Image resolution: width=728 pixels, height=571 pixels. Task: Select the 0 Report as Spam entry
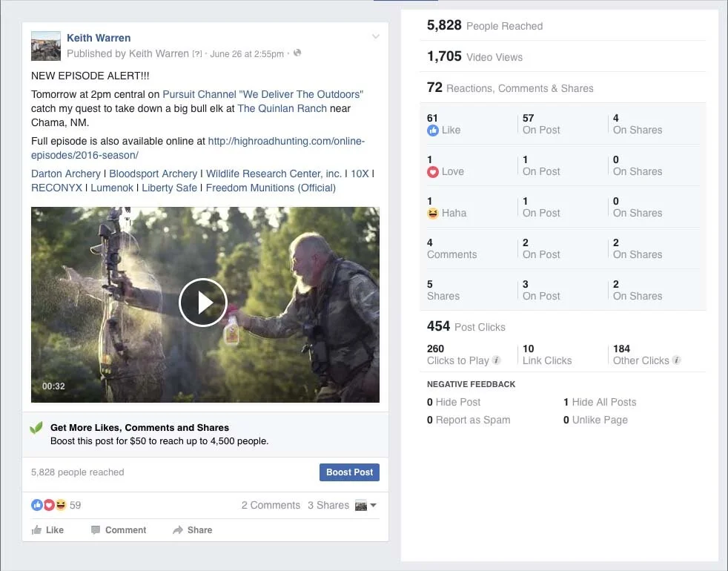(x=469, y=420)
